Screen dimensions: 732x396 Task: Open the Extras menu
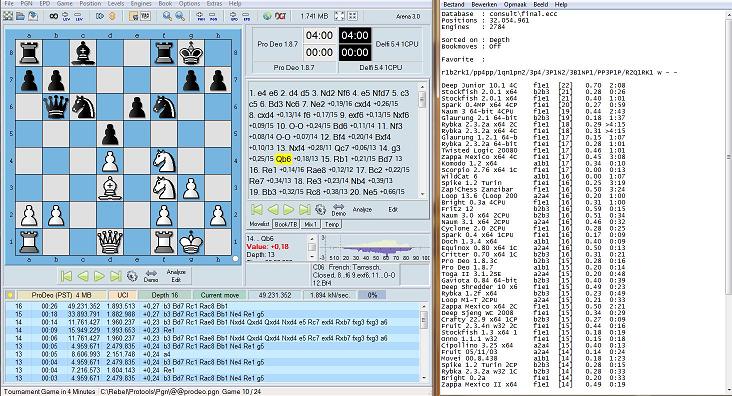214,3
